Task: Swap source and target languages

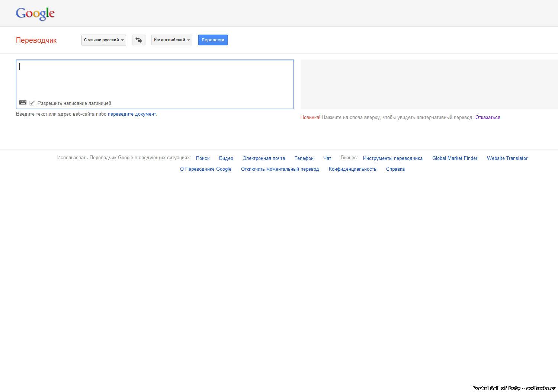Action: coord(139,40)
